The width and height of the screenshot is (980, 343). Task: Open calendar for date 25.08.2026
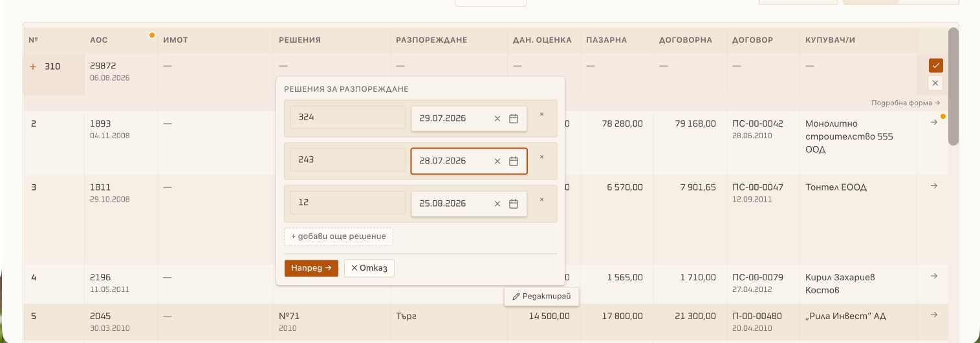pyautogui.click(x=514, y=203)
